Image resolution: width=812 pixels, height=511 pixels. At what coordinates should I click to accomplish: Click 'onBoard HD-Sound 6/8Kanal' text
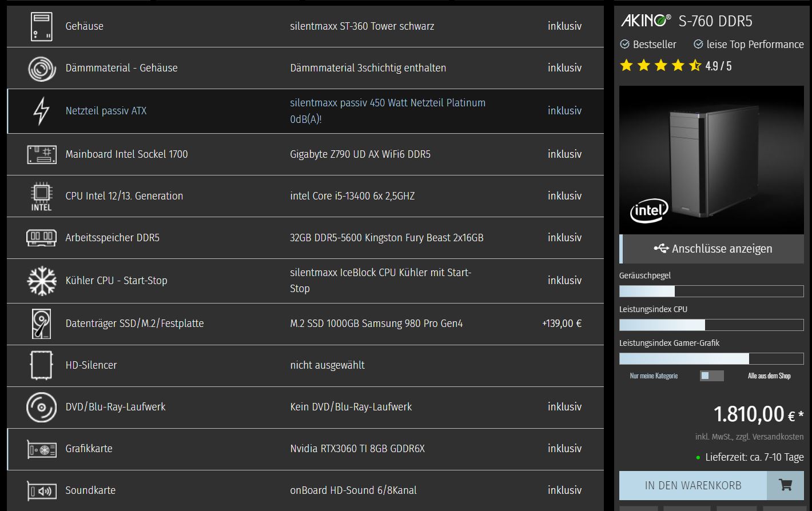(353, 490)
